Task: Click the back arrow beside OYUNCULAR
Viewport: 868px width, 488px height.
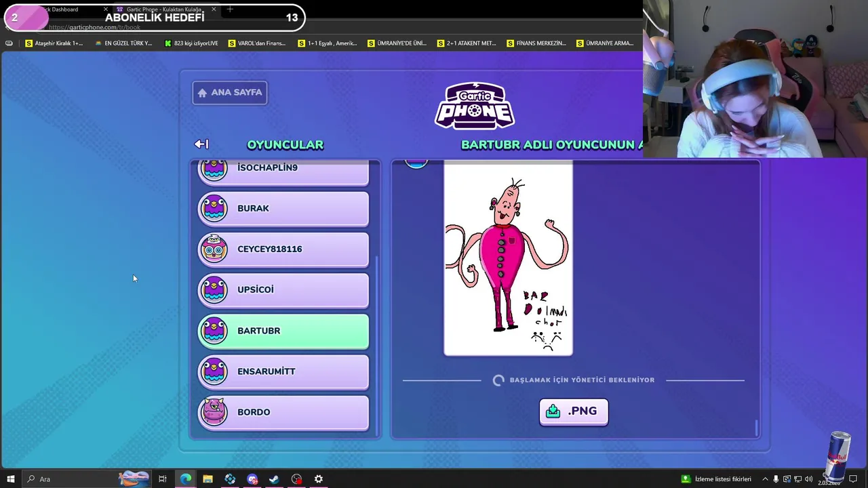Action: 201,144
